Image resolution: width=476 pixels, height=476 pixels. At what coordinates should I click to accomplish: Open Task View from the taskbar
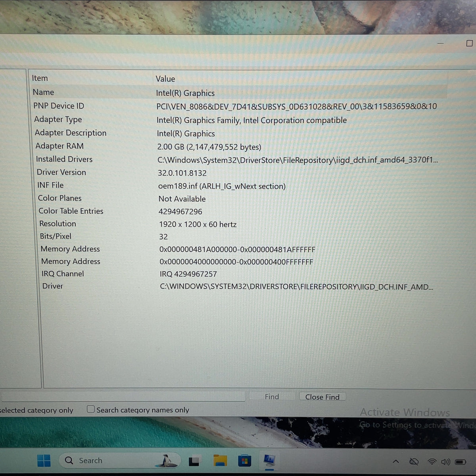(194, 461)
